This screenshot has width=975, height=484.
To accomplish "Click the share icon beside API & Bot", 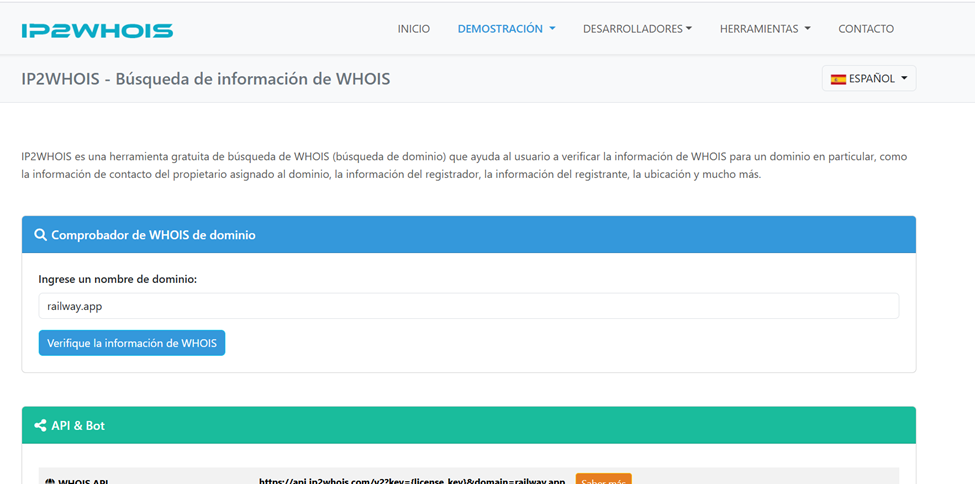I will click(40, 426).
